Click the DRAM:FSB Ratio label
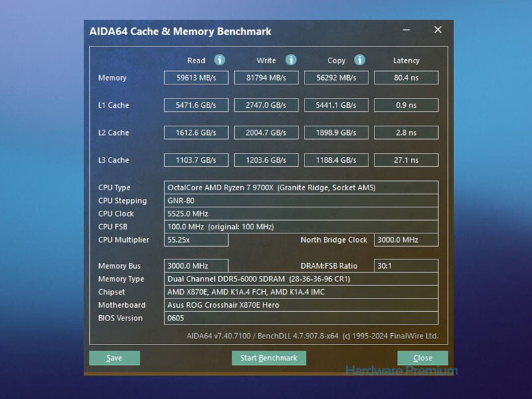The image size is (532, 399). click(x=329, y=266)
